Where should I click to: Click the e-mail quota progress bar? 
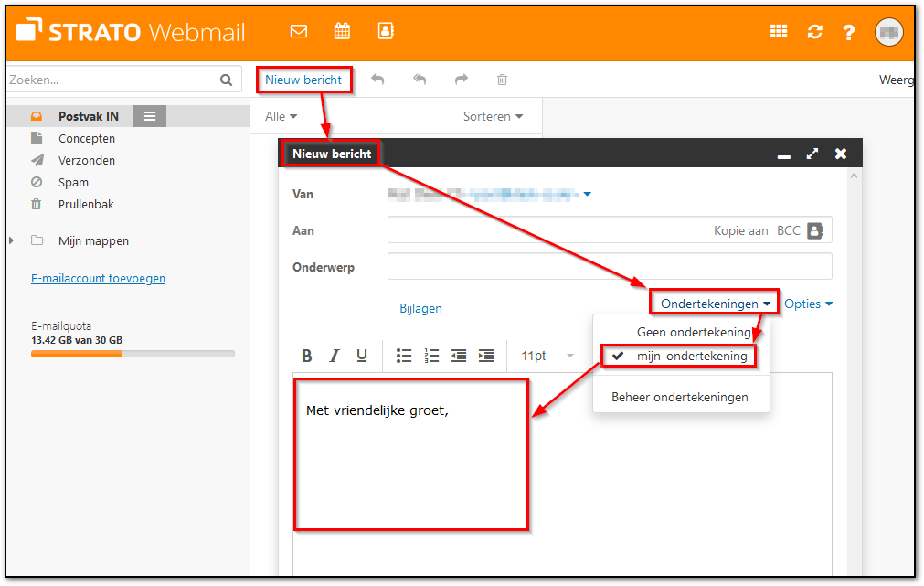(133, 354)
